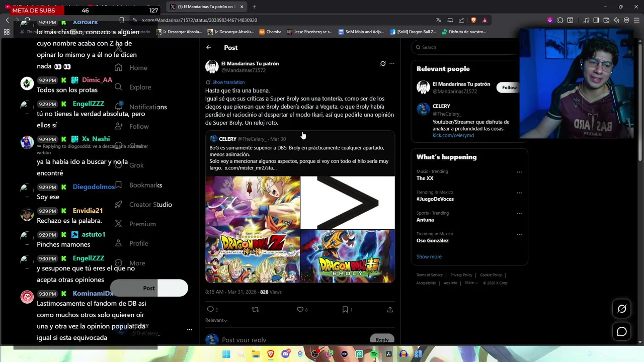Open a new browser tab
This screenshot has width=644, height=362.
coord(254,7)
